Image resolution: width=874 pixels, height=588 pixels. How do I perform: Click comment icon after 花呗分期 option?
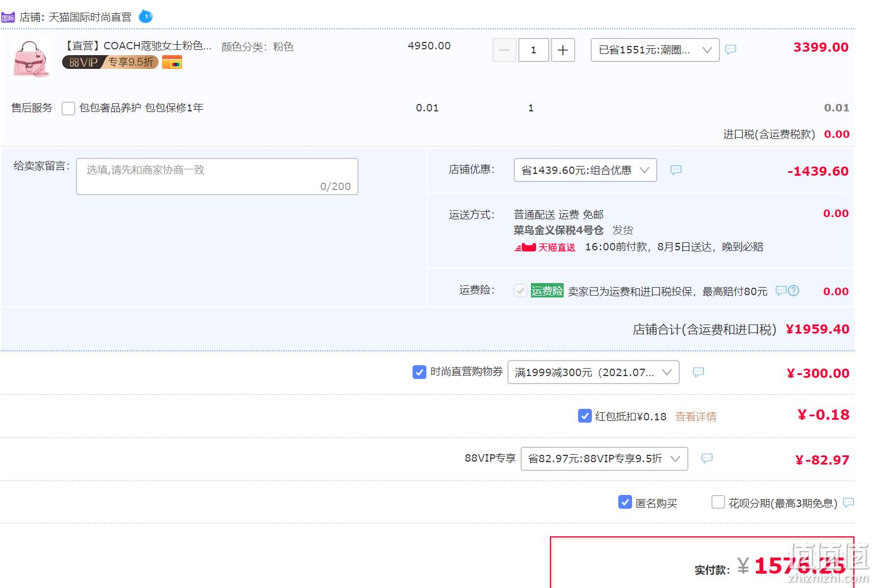point(848,502)
